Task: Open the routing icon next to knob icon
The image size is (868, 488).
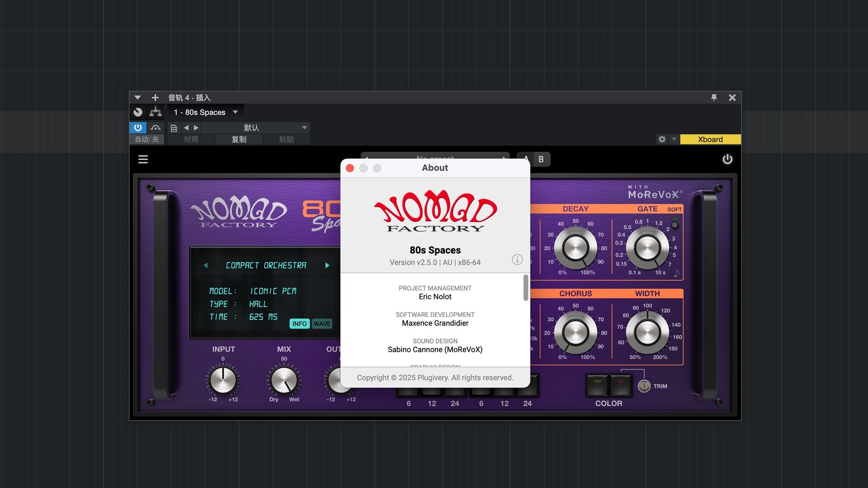Action: click(x=156, y=112)
